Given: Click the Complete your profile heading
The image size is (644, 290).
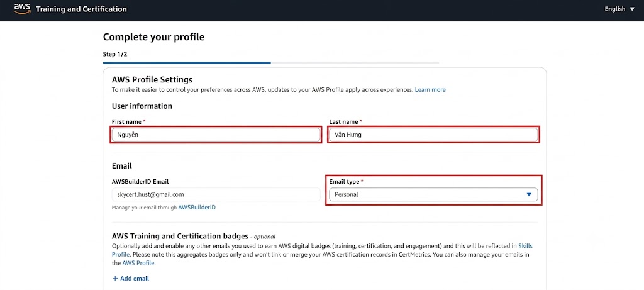Looking at the screenshot, I should 153,37.
